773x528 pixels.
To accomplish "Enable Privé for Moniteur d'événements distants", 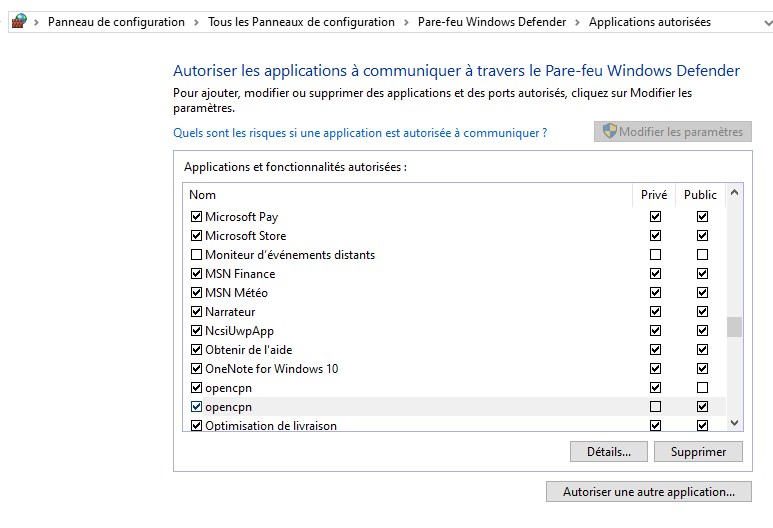I will [655, 254].
